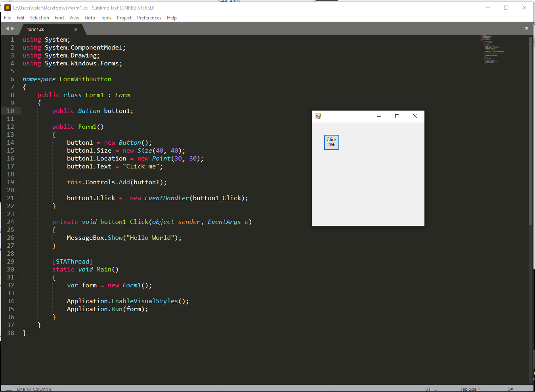The image size is (535, 392).
Task: Place cursor on 'EnableVisualStyles' call
Action: point(145,301)
